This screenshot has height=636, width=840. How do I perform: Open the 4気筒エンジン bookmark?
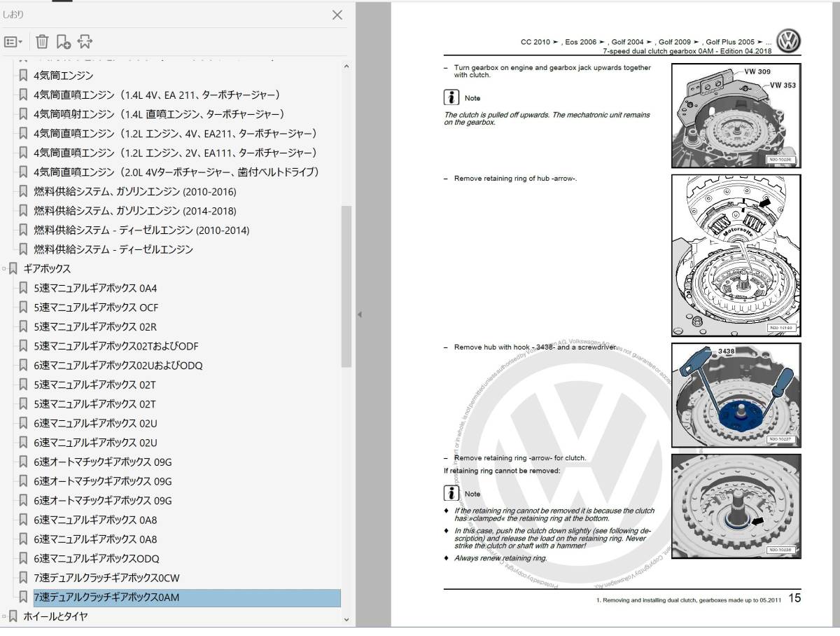tap(64, 76)
